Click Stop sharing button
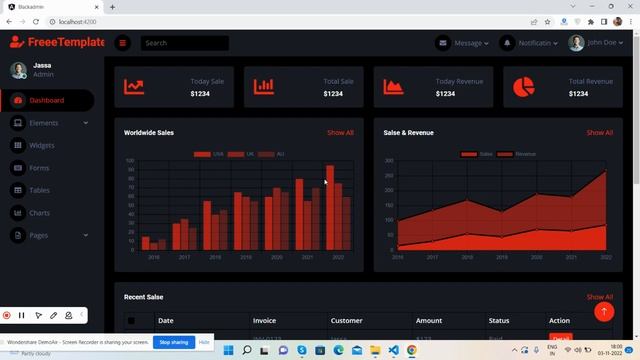This screenshot has width=640, height=360. pos(174,342)
